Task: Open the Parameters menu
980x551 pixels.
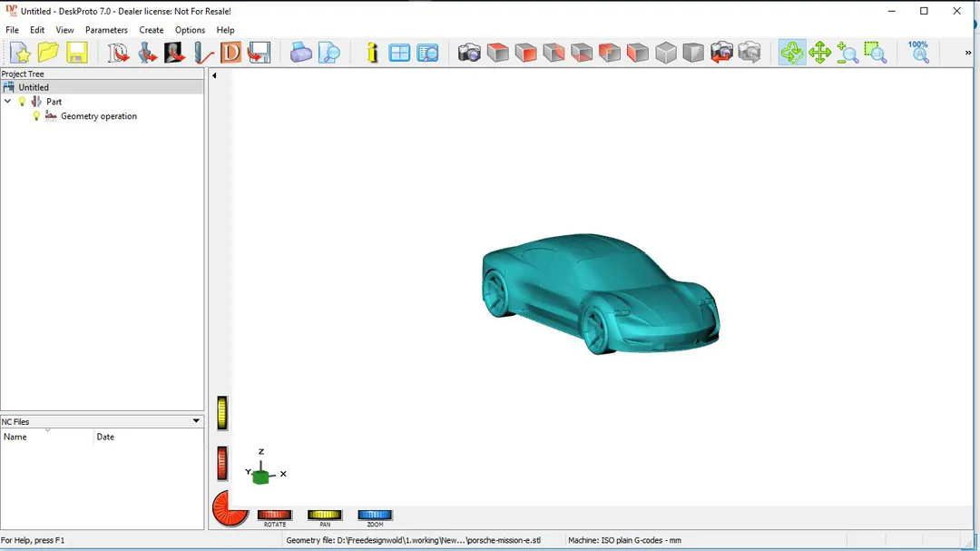Action: (106, 30)
